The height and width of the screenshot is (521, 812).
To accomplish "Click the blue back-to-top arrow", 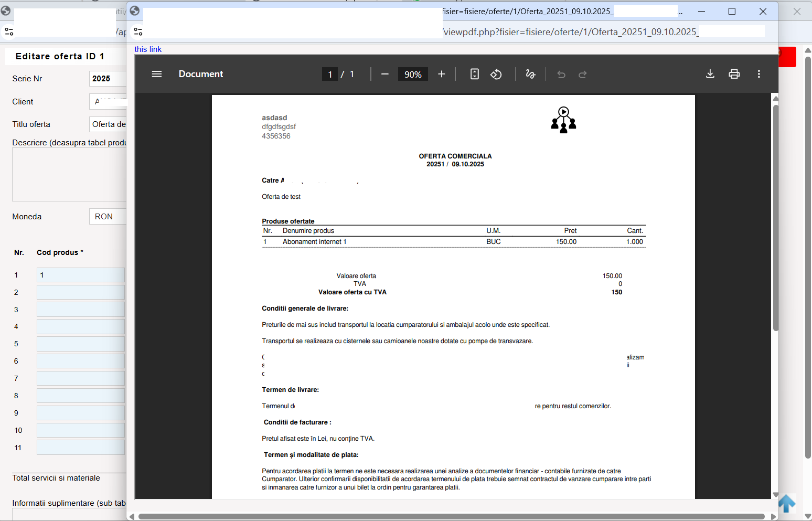I will (787, 504).
